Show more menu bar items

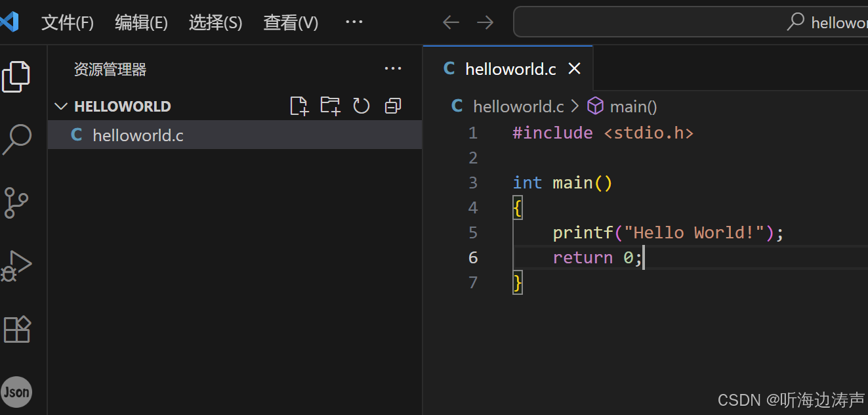354,22
